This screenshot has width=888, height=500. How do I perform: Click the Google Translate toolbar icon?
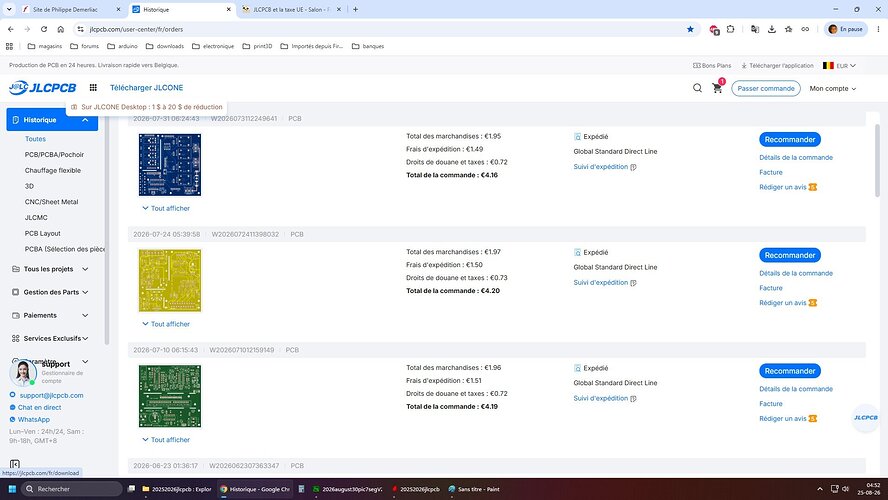pyautogui.click(x=754, y=29)
